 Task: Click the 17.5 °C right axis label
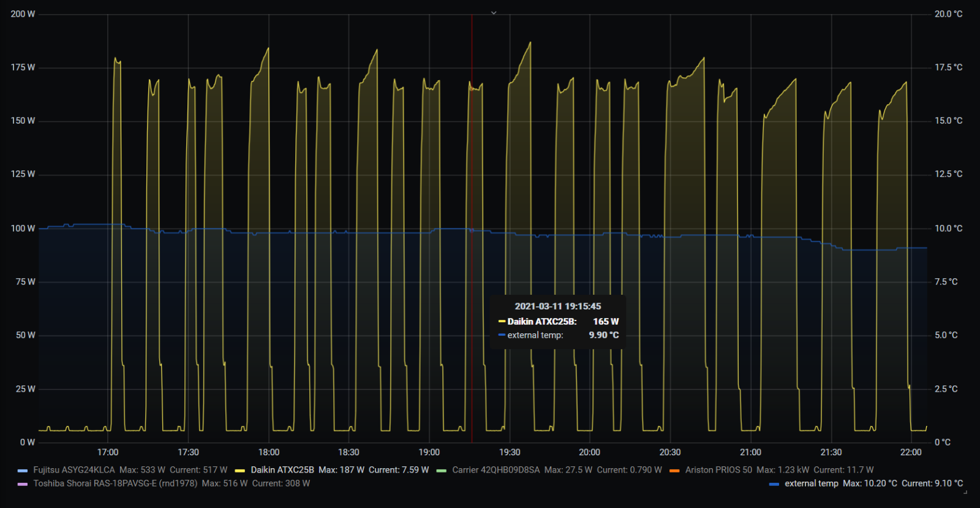(949, 67)
